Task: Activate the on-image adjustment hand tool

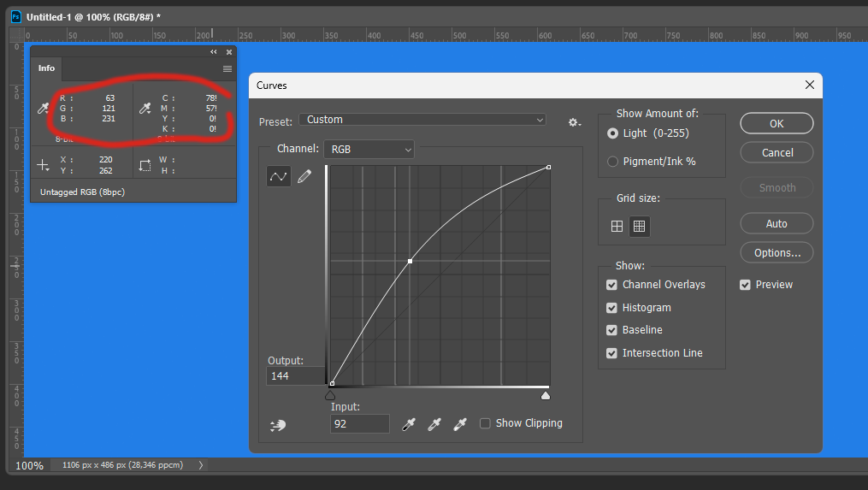Action: [x=278, y=425]
